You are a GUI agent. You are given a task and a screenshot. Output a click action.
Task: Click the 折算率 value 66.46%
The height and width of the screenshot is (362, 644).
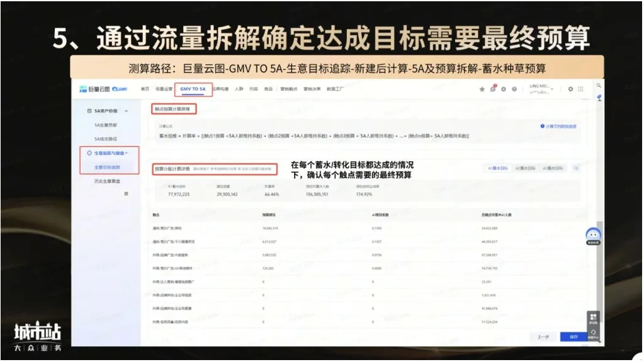(271, 195)
